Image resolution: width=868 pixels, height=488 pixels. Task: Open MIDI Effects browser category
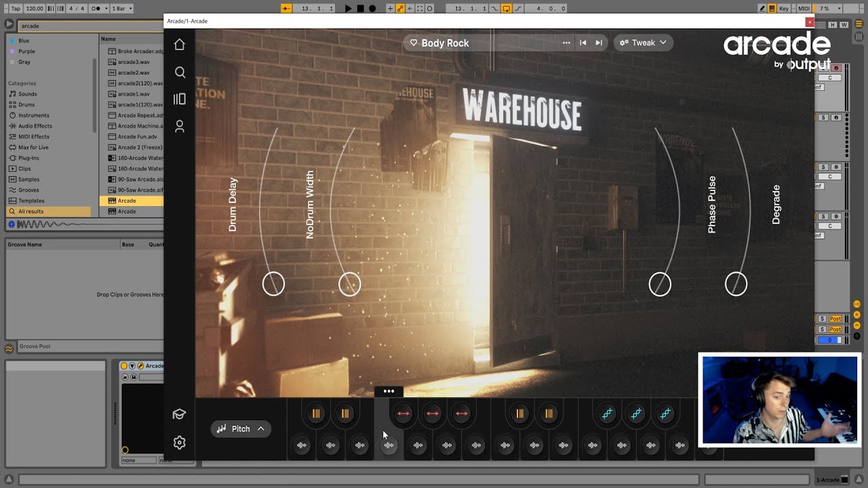[34, 137]
